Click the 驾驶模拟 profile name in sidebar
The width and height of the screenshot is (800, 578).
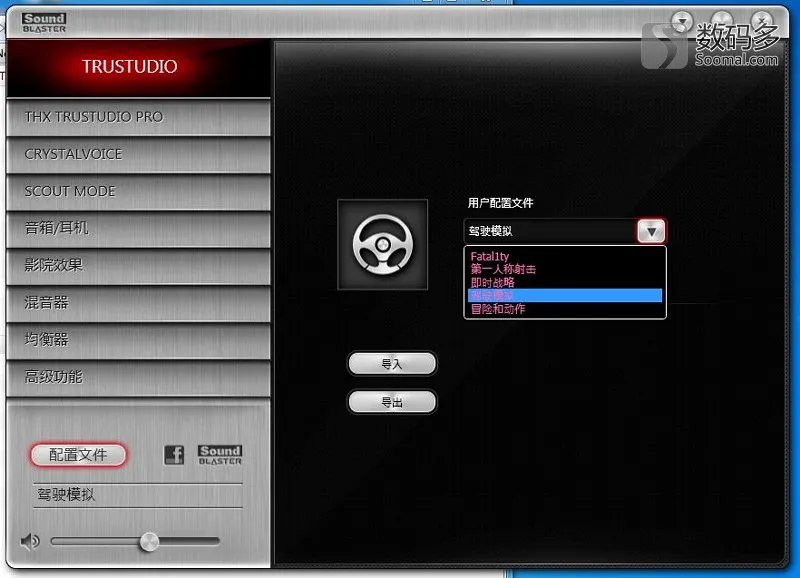pyautogui.click(x=66, y=494)
